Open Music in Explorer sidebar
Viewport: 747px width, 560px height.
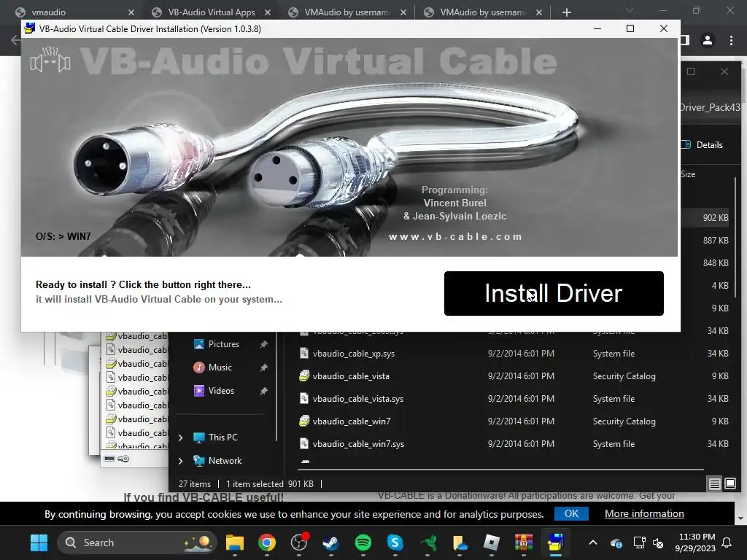point(220,367)
